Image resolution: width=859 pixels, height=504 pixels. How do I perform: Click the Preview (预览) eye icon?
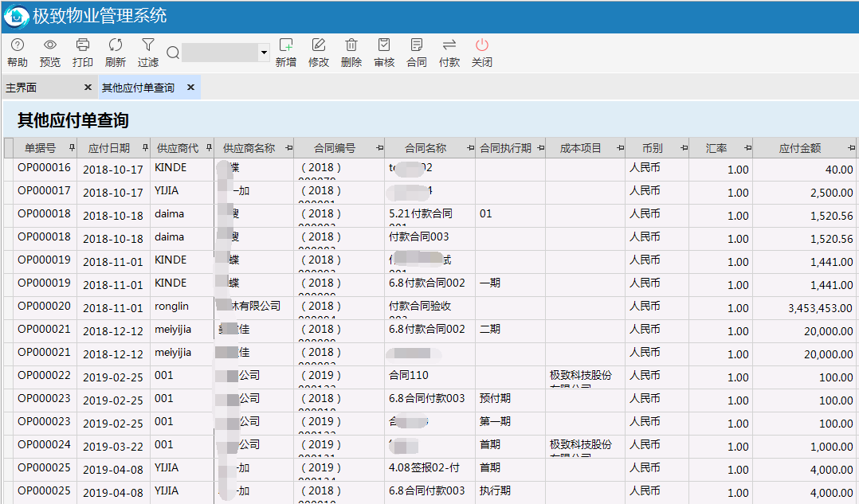point(50,45)
